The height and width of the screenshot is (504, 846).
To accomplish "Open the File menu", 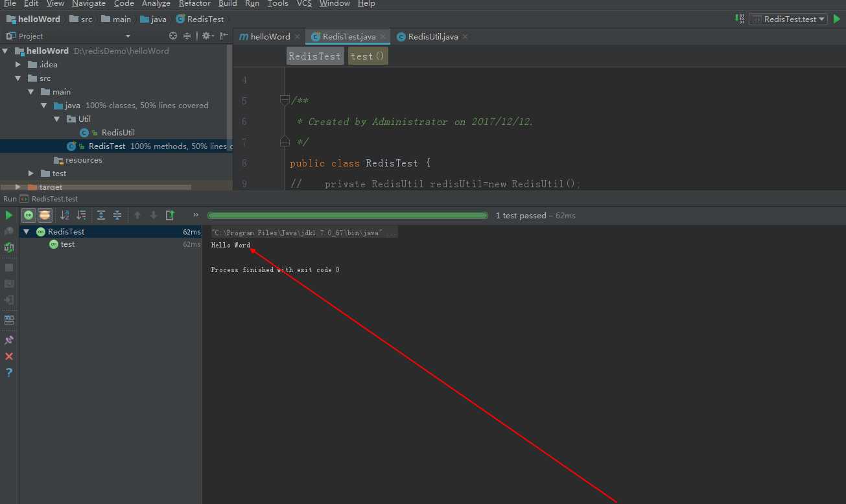I will click(10, 4).
